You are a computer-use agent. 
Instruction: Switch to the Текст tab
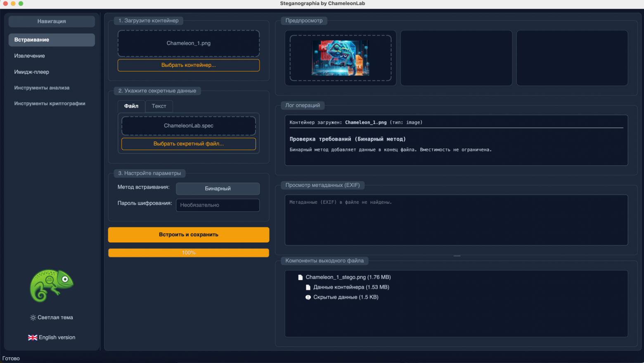tap(159, 106)
